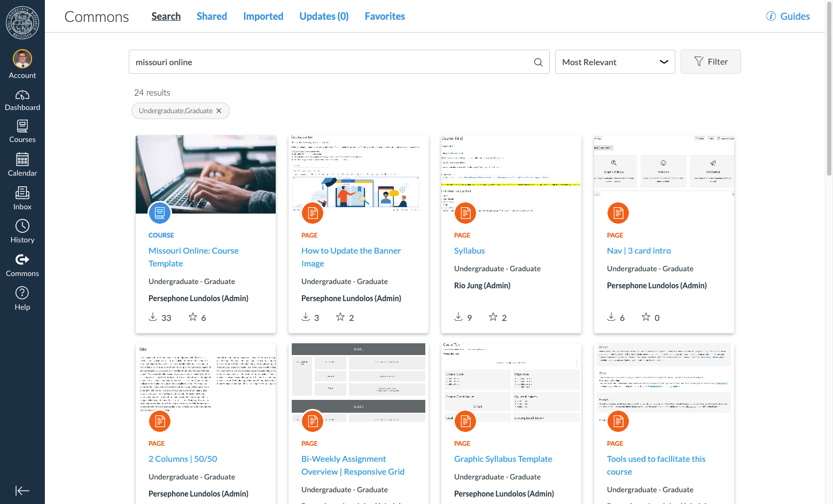Open the Dashboard from the sidebar

22,100
